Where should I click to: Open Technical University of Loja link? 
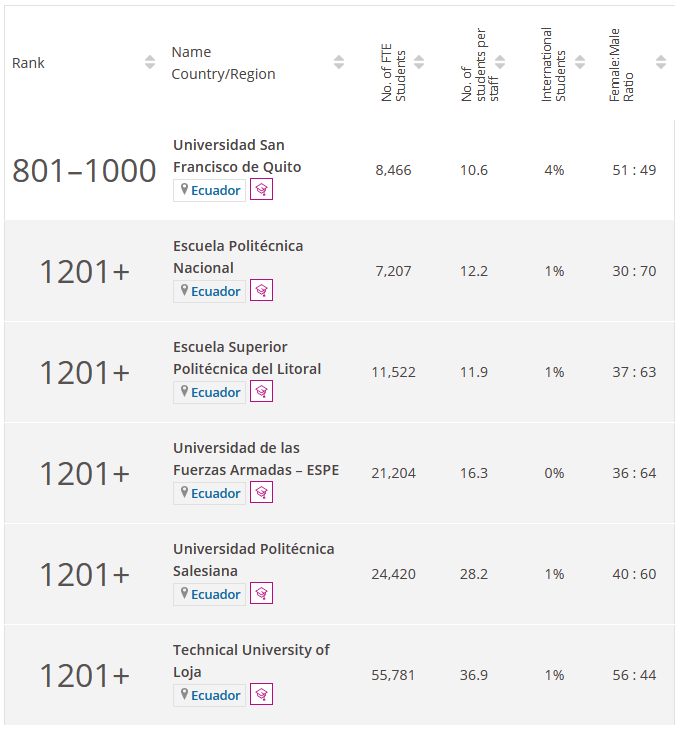point(251,661)
